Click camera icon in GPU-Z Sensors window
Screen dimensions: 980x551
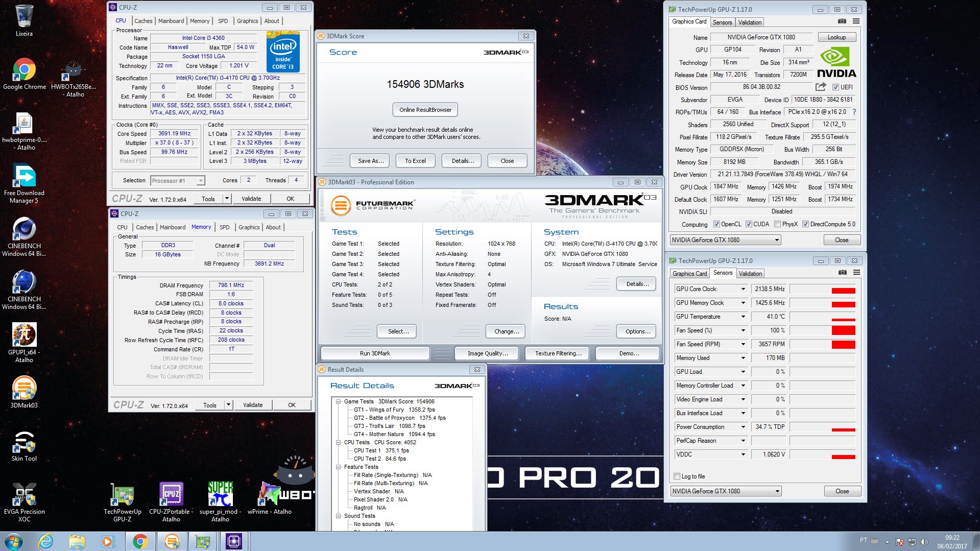pyautogui.click(x=843, y=273)
